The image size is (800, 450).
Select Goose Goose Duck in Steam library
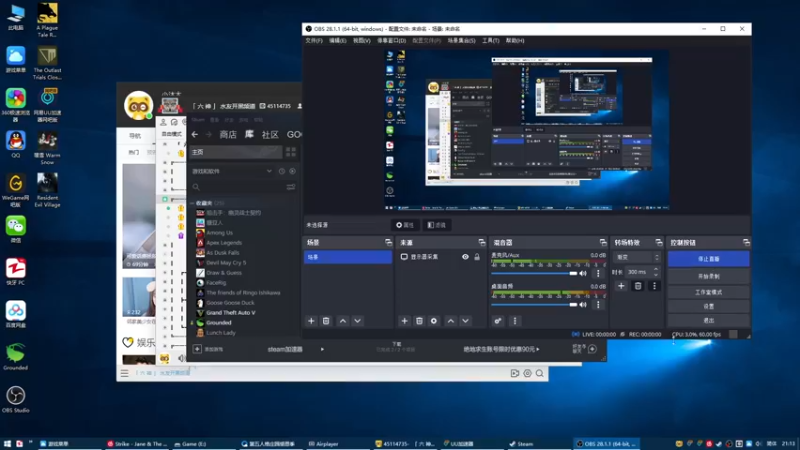(230, 303)
